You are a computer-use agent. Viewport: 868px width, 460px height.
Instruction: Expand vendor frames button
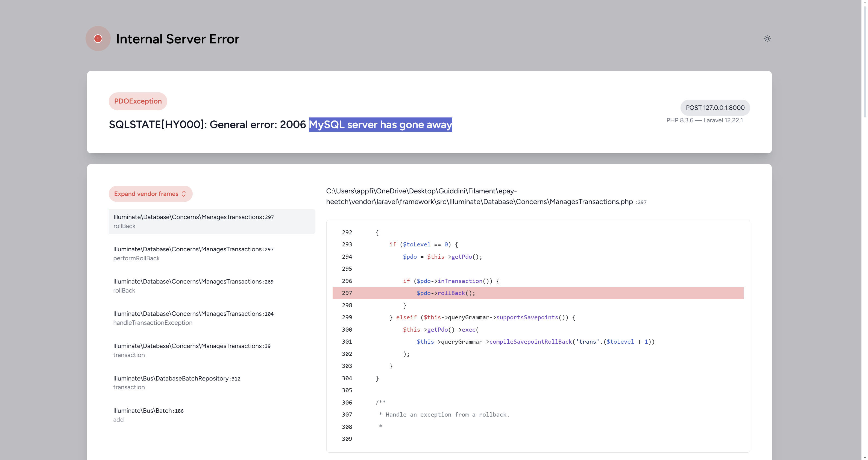(146, 194)
